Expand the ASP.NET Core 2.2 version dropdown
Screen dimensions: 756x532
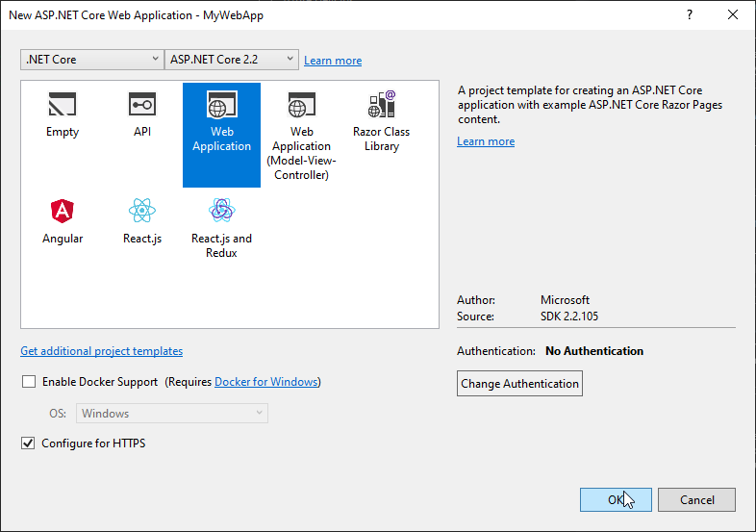[x=232, y=60]
